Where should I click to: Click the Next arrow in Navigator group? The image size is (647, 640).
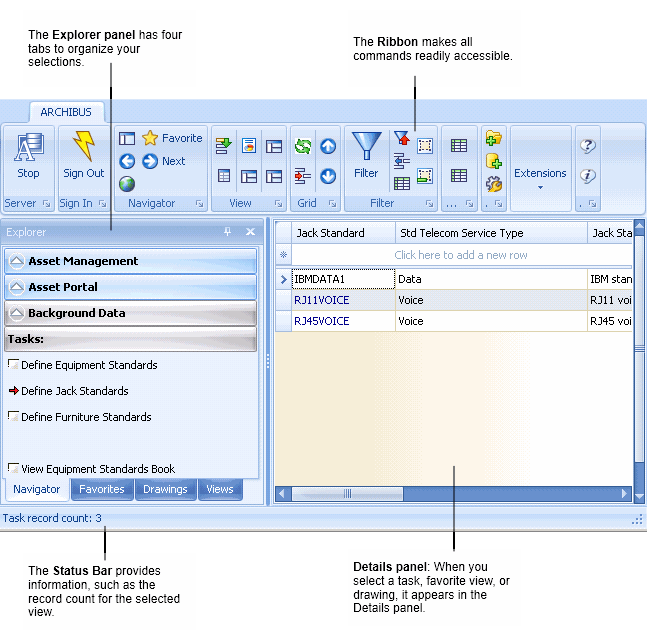click(x=150, y=161)
